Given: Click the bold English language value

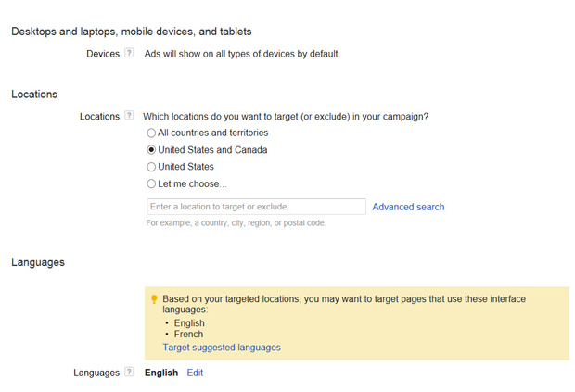Looking at the screenshot, I should pos(161,373).
